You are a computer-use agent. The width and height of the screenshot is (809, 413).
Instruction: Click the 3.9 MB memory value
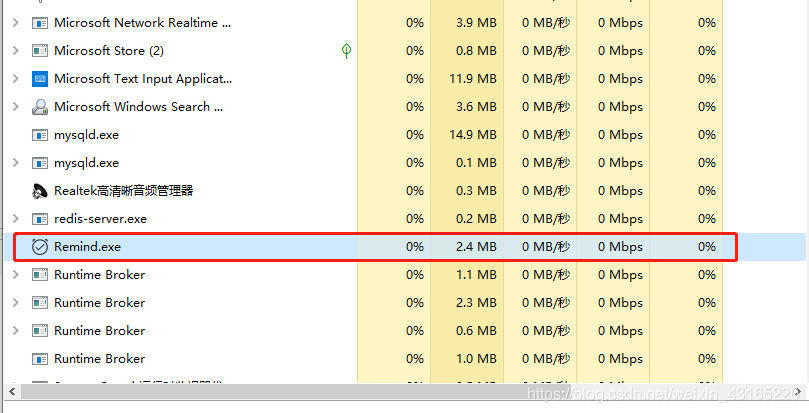(x=476, y=23)
